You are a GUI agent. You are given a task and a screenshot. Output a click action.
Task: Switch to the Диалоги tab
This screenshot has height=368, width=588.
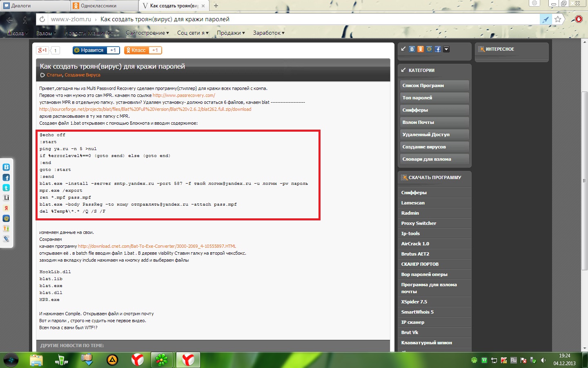pyautogui.click(x=35, y=6)
